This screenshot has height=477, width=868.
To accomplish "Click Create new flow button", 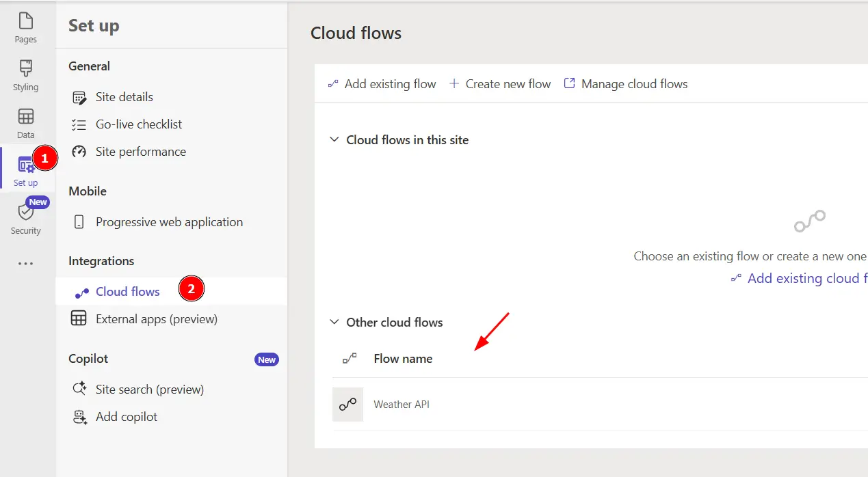I will [500, 83].
